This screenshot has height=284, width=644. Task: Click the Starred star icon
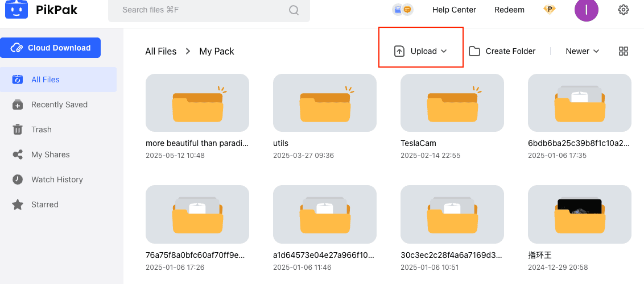pyautogui.click(x=18, y=204)
